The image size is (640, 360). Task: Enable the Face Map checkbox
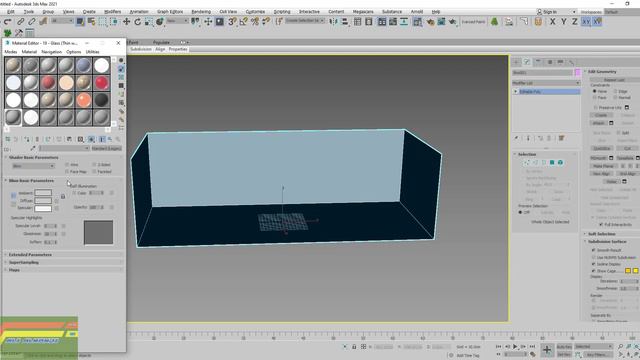point(67,171)
